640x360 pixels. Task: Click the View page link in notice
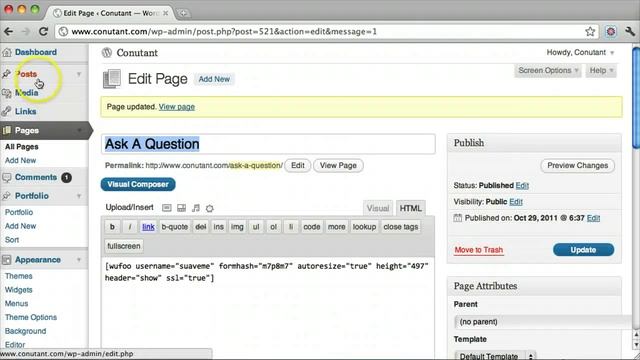click(x=177, y=107)
